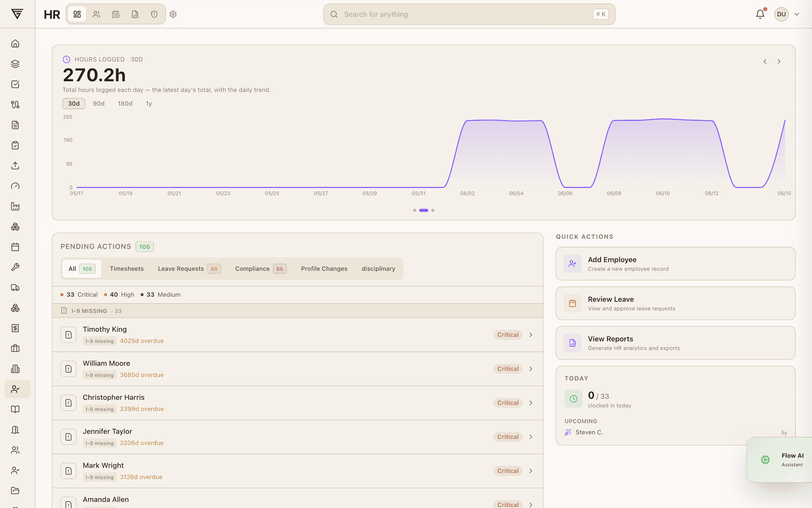Open the layers stack sidebar icon
This screenshot has height=508, width=812.
coord(15,64)
